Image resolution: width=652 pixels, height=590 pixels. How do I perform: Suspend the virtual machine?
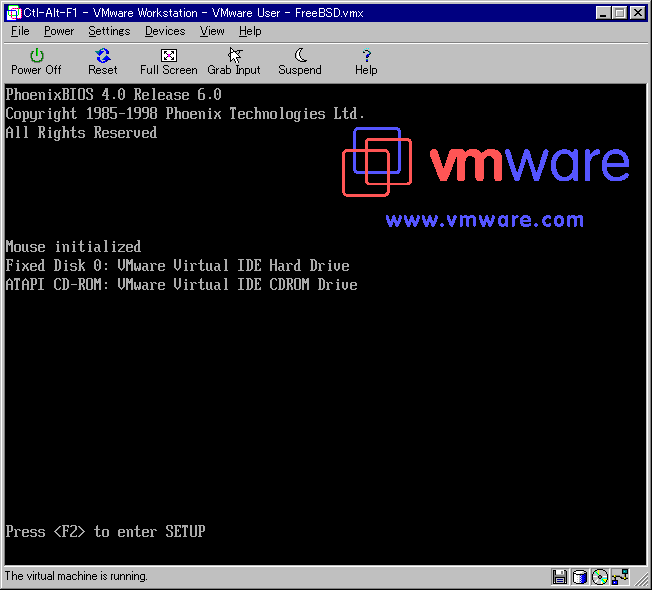point(300,62)
